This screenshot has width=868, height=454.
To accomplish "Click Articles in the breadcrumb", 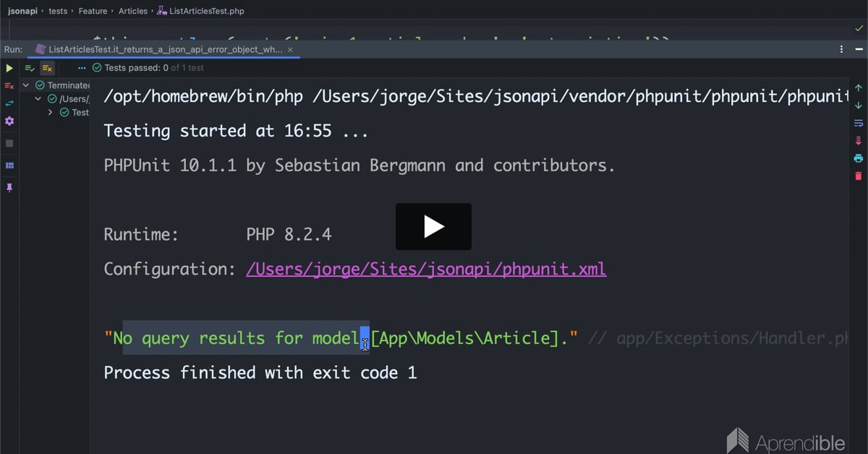I will point(132,11).
